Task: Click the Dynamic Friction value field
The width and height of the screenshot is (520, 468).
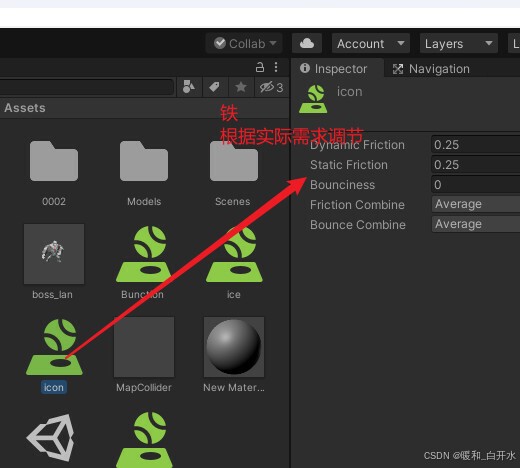Action: click(x=476, y=145)
